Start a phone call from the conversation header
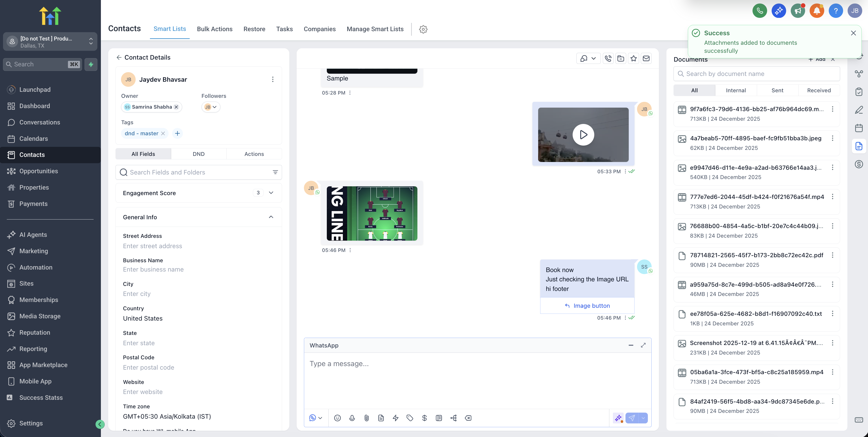 point(608,58)
